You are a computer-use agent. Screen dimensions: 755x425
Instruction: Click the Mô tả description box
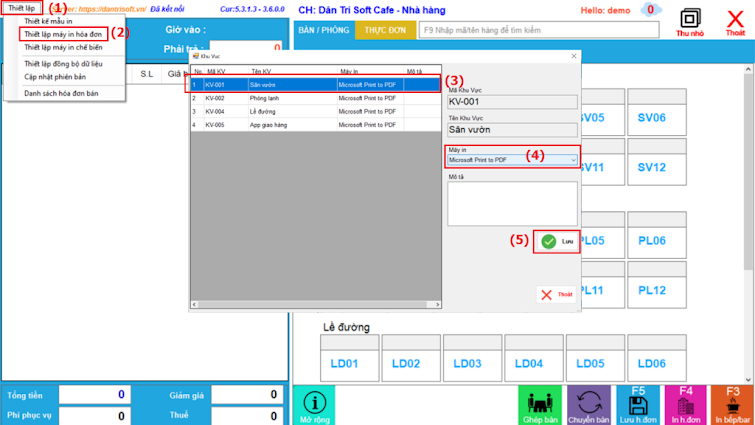point(512,204)
